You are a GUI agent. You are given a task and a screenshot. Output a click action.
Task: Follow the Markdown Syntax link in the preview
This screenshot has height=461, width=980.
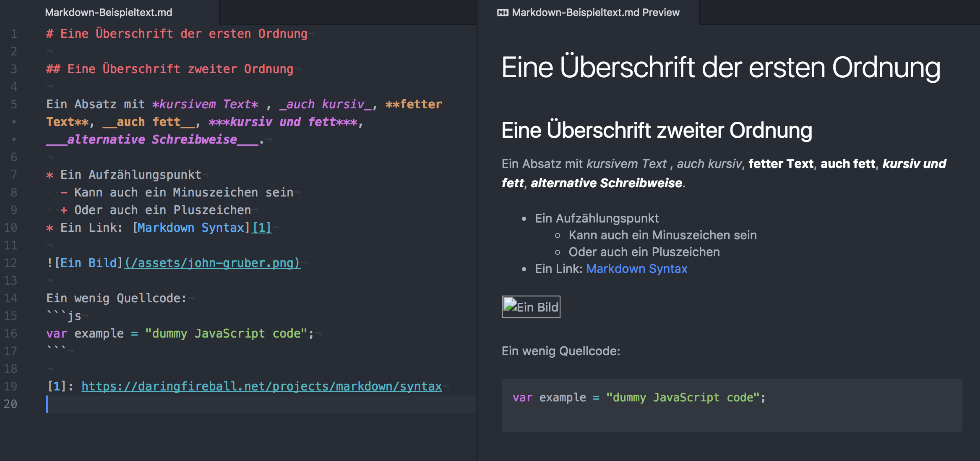point(636,269)
